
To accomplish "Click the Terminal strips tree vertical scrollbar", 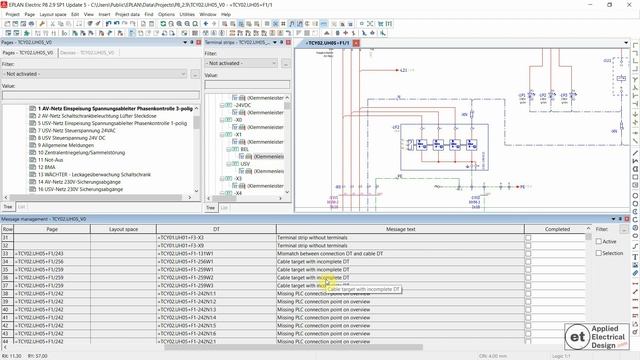I will (287, 106).
